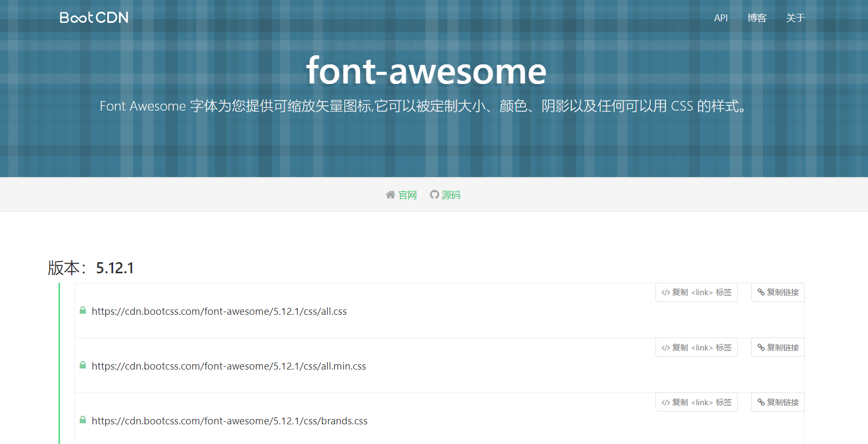Select the all.min.css URL text
The height and width of the screenshot is (444, 868).
(x=229, y=366)
